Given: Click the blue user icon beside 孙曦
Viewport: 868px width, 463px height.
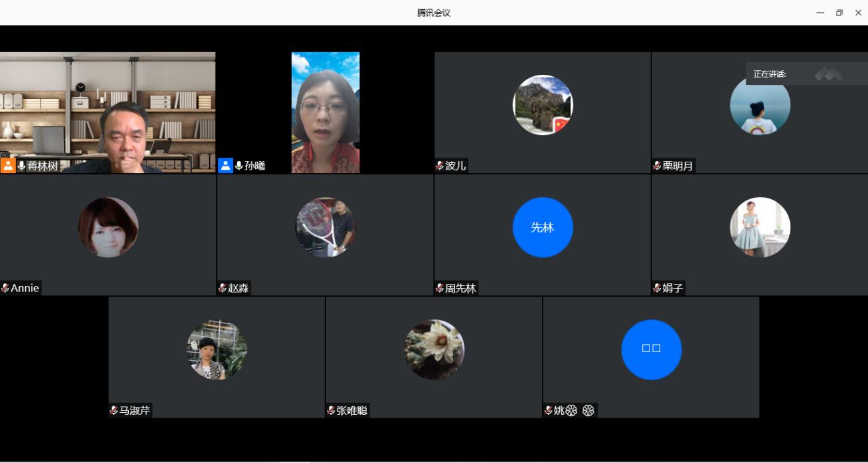Looking at the screenshot, I should (x=226, y=166).
